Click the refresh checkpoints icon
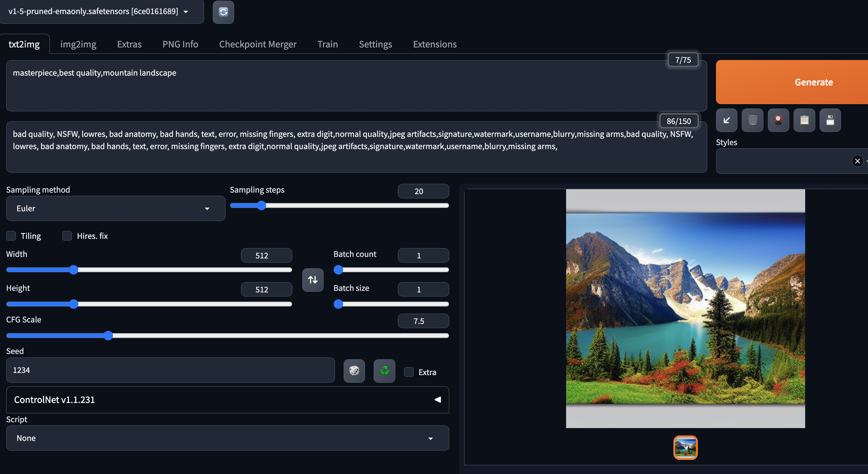868x474 pixels. pyautogui.click(x=223, y=12)
